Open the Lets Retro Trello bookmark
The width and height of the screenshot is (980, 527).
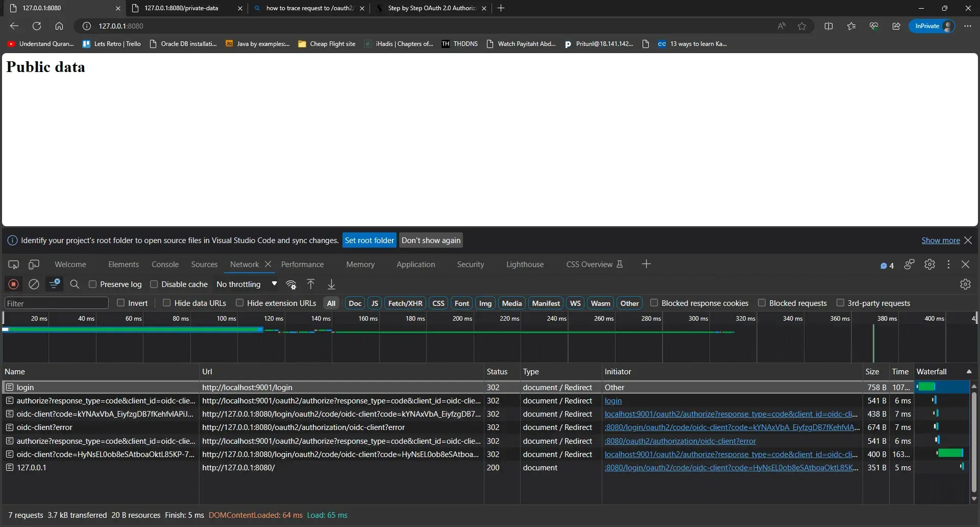(x=112, y=44)
